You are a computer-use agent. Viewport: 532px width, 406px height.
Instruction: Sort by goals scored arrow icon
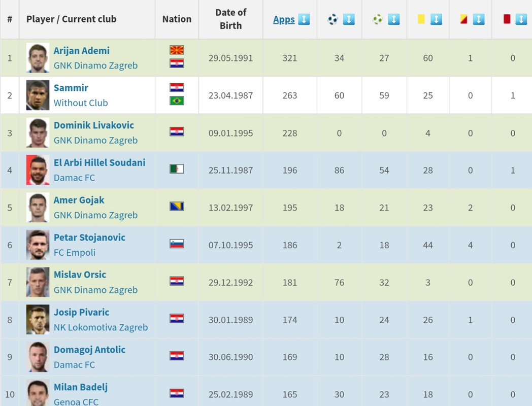click(349, 19)
